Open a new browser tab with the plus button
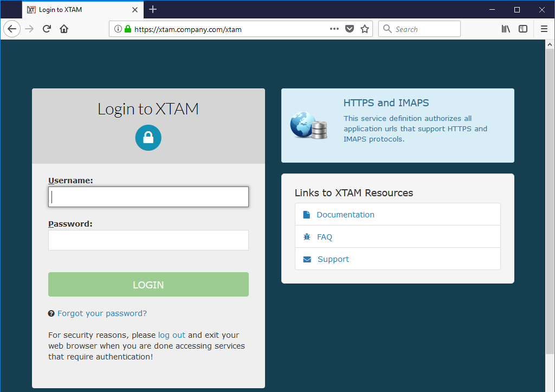Image resolution: width=555 pixels, height=392 pixels. pyautogui.click(x=153, y=9)
